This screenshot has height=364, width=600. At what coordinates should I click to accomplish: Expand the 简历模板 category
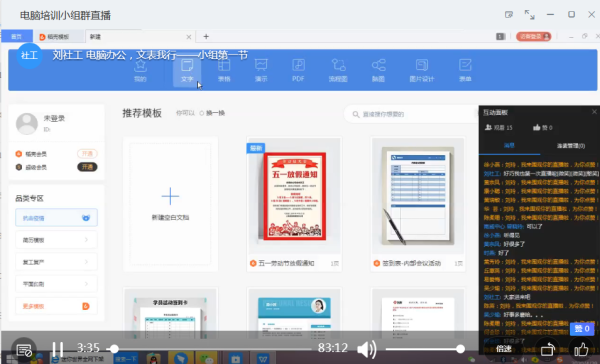(x=56, y=240)
